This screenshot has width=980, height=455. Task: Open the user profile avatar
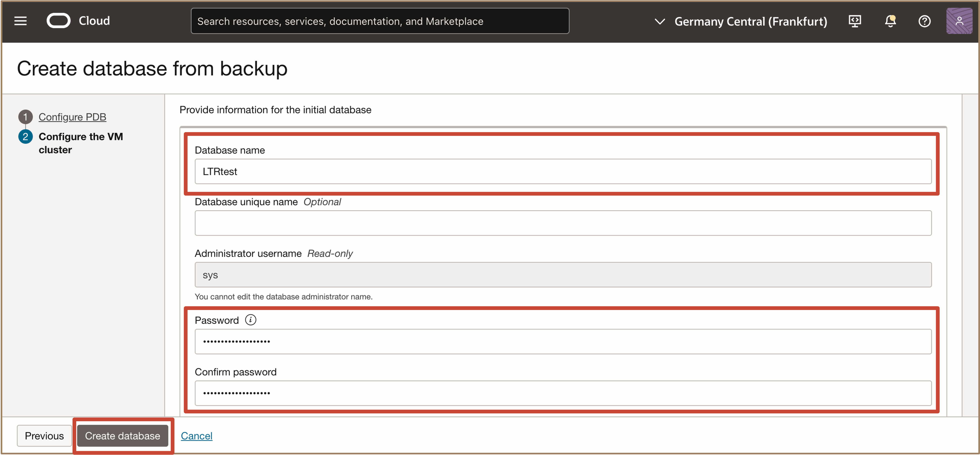[x=959, y=21]
